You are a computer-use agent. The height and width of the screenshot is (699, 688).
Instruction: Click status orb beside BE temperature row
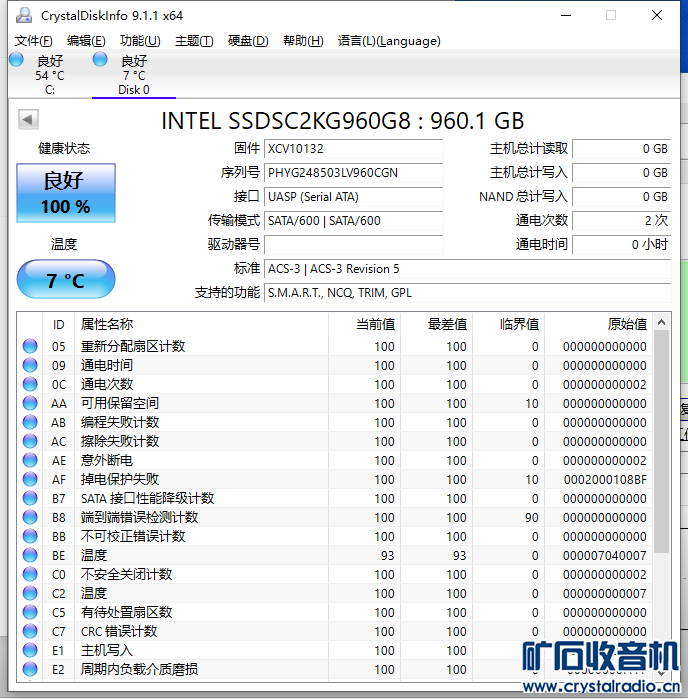coord(30,556)
